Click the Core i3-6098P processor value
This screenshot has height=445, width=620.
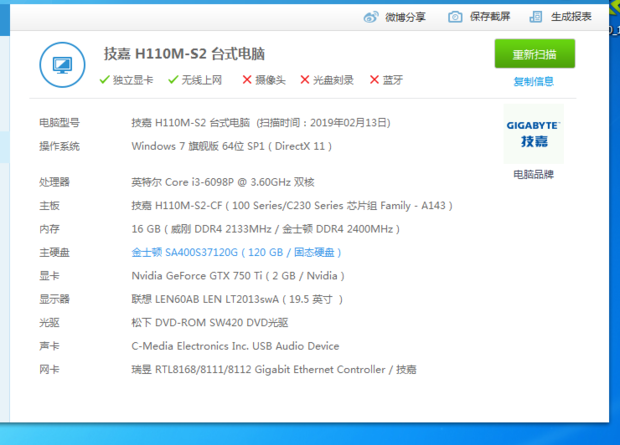coord(223,182)
